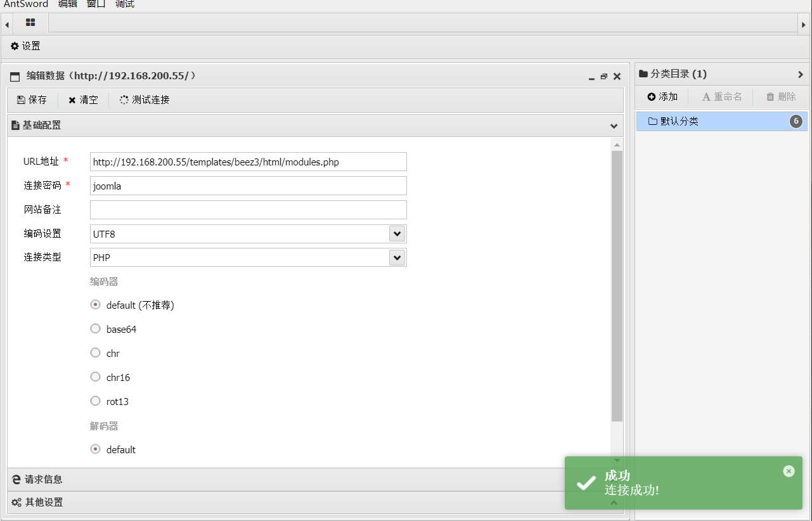Open the 窗口 menu
The height and width of the screenshot is (521, 812).
click(96, 4)
